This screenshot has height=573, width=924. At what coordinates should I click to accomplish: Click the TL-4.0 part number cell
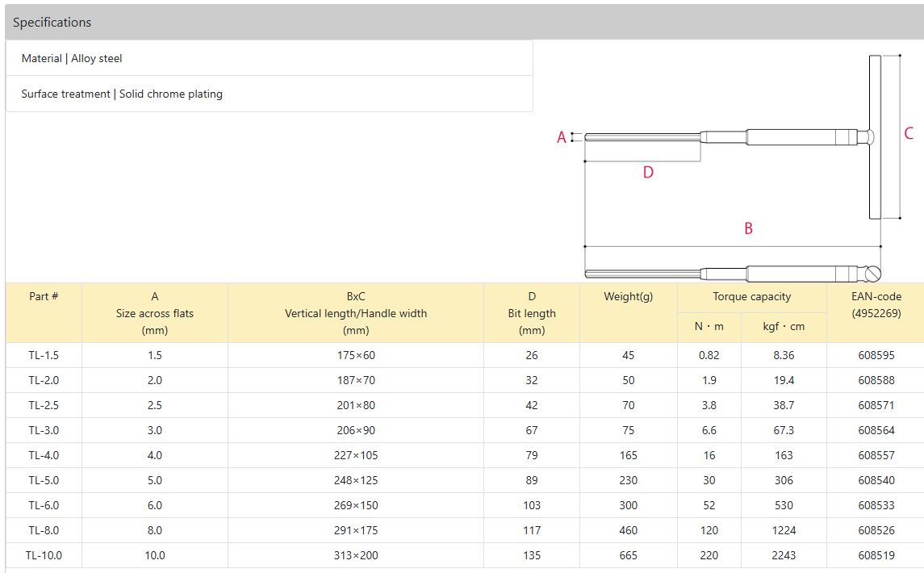pos(44,455)
